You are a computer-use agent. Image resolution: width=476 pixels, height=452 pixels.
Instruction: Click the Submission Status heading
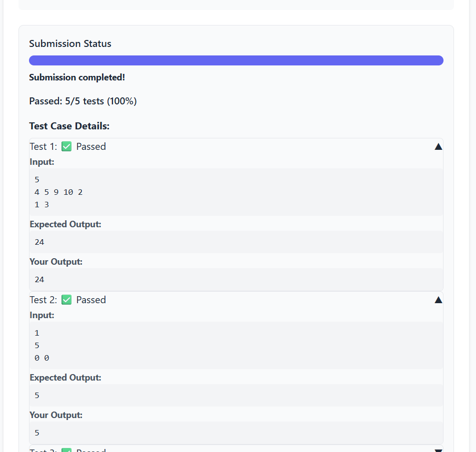(70, 44)
